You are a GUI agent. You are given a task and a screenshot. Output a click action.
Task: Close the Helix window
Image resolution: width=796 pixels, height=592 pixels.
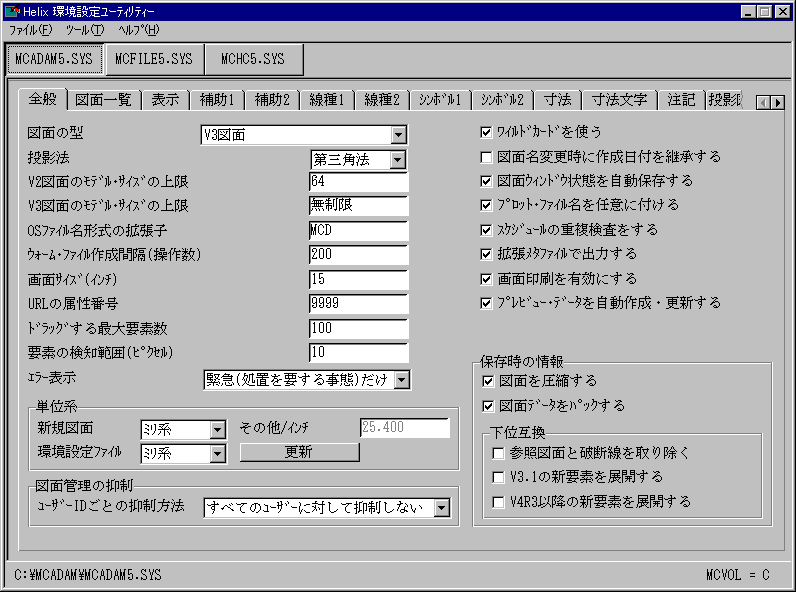783,11
